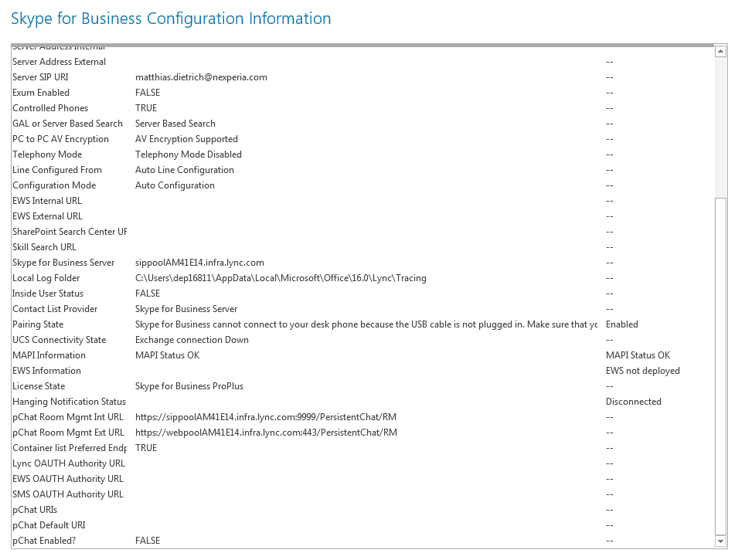Viewport: 738px width, 560px height.
Task: Click the 'EWS External URL' label
Action: 48,216
